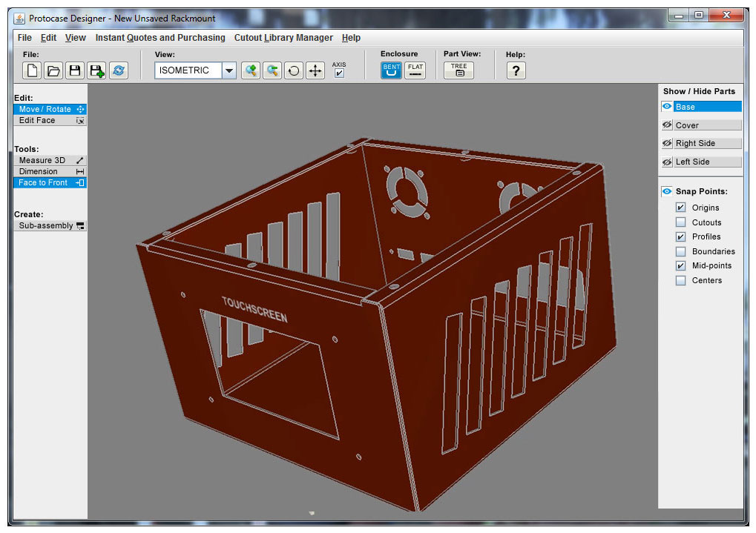Enable the Cutouts snap point checkbox

[x=680, y=222]
